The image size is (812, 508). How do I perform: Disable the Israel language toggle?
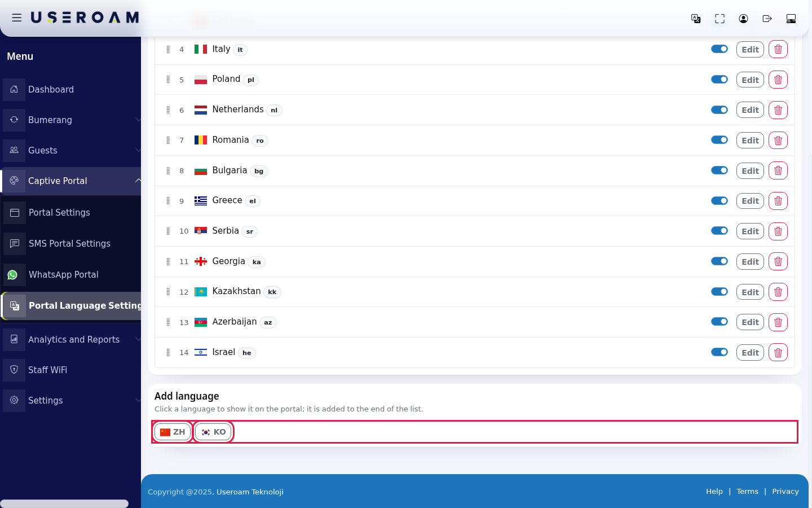click(720, 352)
